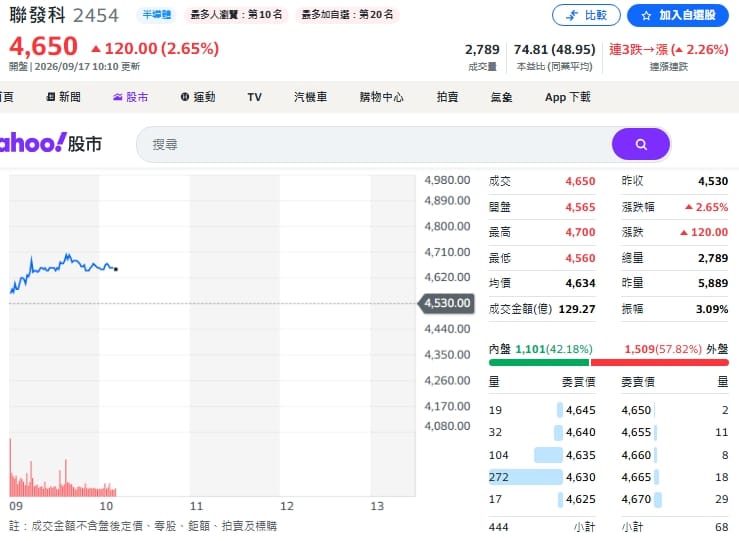Click the 4,530.00 reference price marker

(447, 303)
